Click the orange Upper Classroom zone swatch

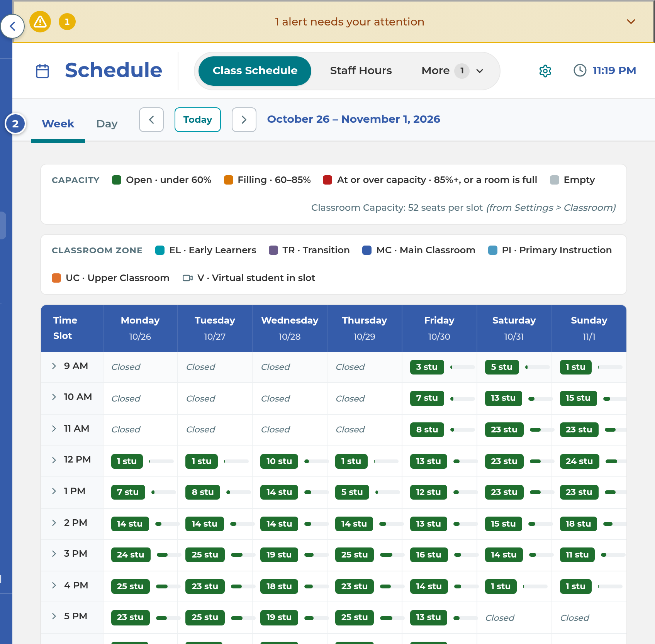[56, 278]
